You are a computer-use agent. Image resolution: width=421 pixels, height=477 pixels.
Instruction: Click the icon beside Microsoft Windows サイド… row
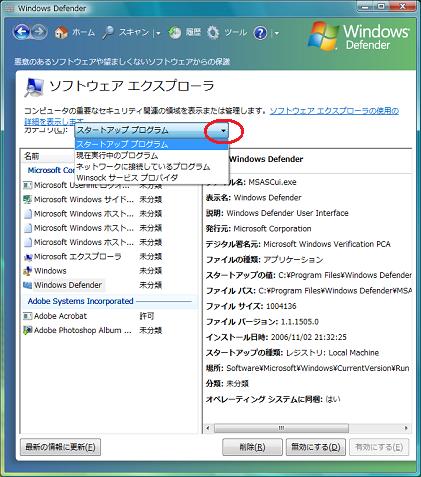pos(28,199)
